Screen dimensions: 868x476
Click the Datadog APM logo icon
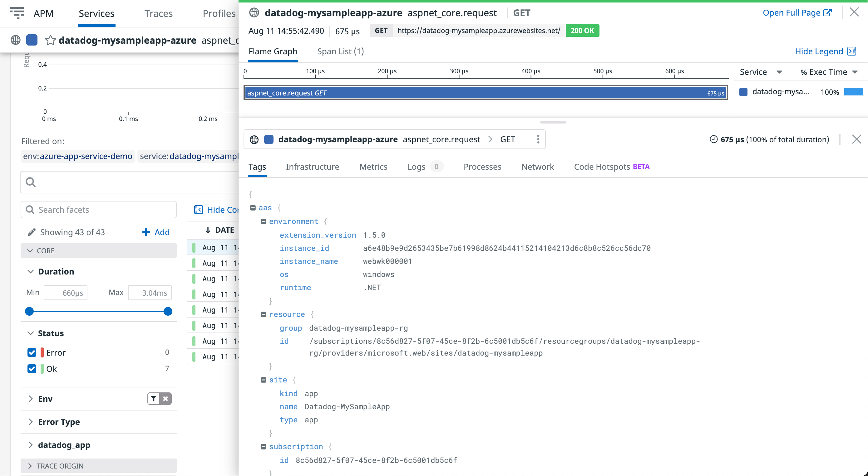(17, 13)
